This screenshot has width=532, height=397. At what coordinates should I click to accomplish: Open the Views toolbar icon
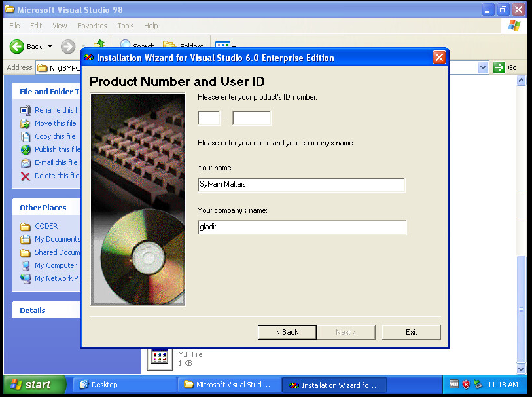click(223, 45)
